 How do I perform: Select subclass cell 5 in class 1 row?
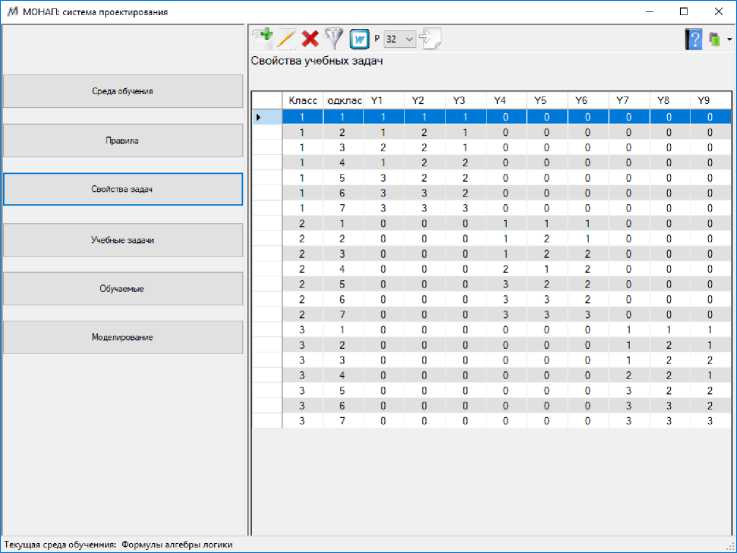click(x=343, y=178)
